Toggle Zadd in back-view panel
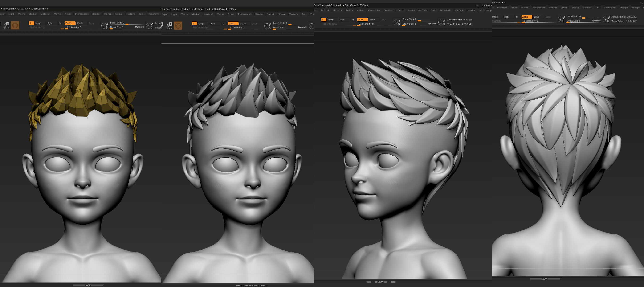 click(526, 17)
